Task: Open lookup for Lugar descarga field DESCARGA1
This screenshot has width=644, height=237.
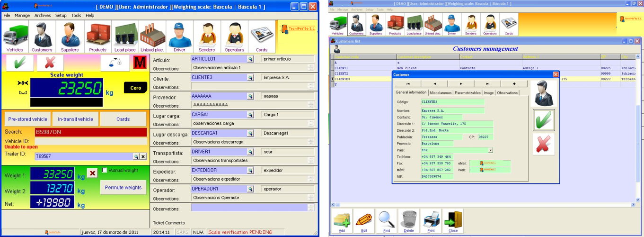Action: pos(250,133)
